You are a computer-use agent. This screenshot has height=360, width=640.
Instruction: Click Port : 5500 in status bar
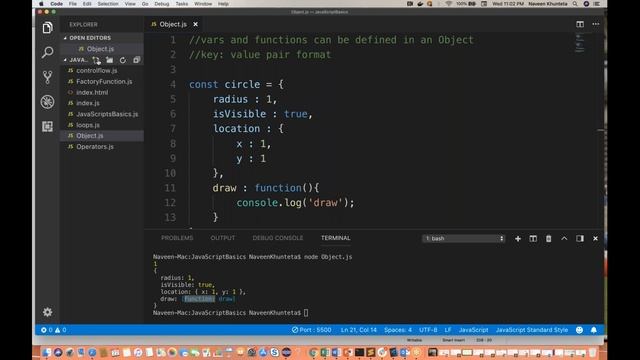(x=311, y=330)
